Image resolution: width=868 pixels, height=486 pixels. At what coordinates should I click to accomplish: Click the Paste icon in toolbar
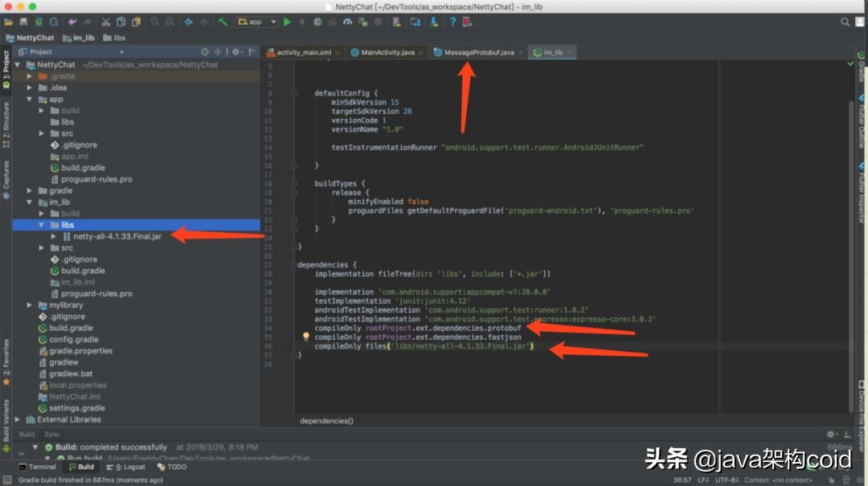tap(136, 22)
